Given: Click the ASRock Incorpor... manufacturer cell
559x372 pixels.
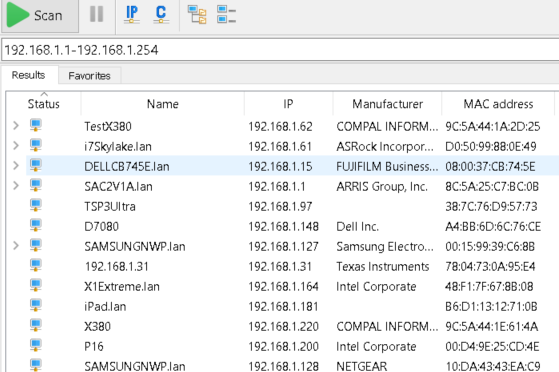Looking at the screenshot, I should point(385,147).
